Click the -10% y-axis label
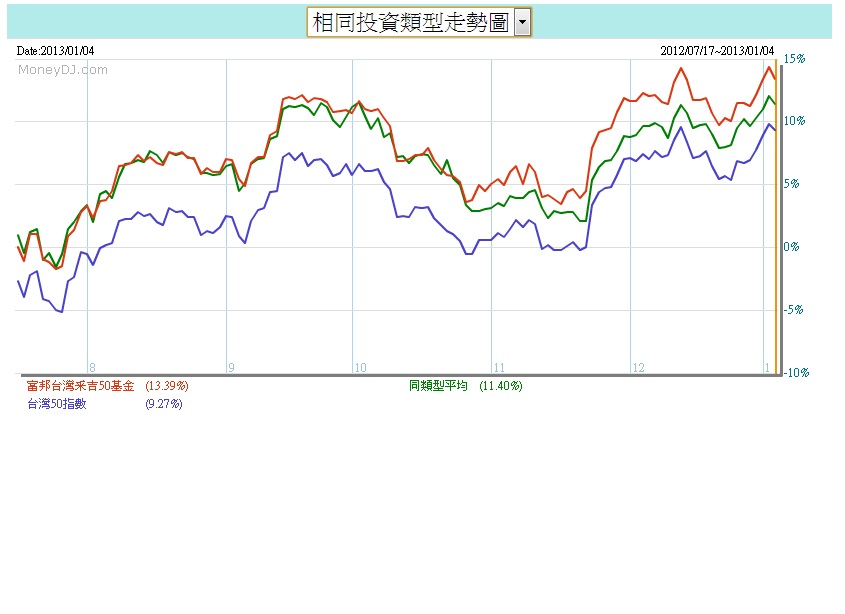Viewport: 845px width, 614px height. 796,372
